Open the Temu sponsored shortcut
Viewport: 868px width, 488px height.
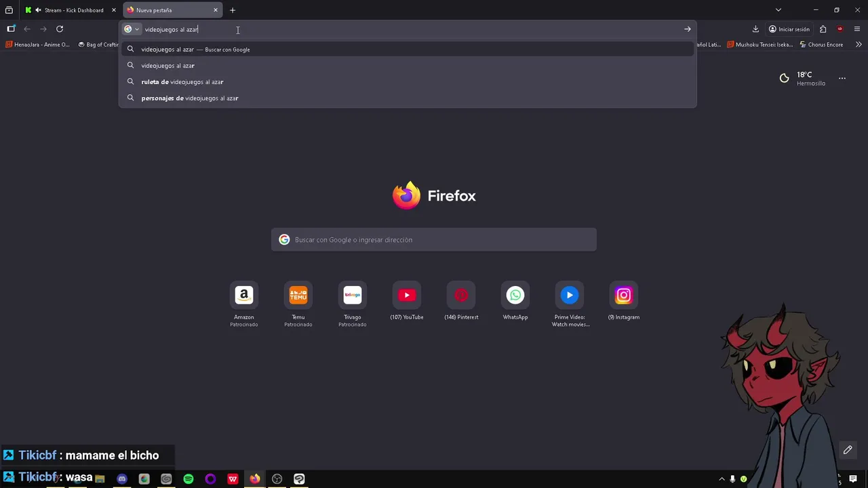point(298,304)
